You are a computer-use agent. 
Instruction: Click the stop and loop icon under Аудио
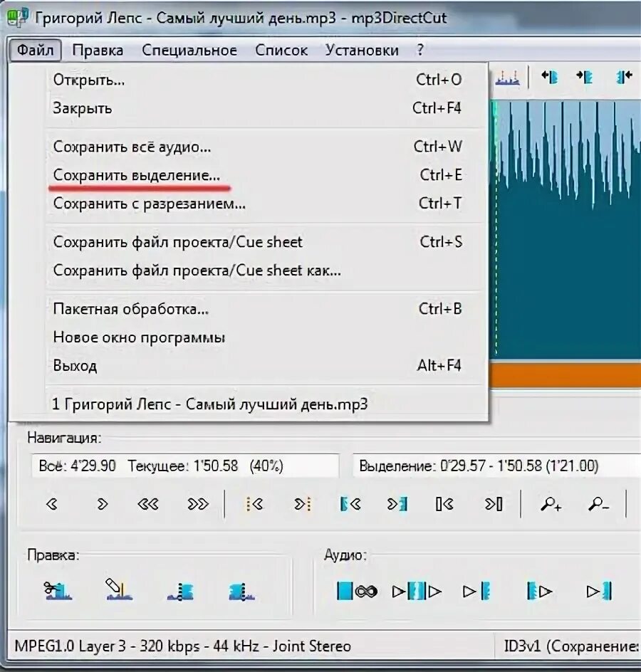357,592
